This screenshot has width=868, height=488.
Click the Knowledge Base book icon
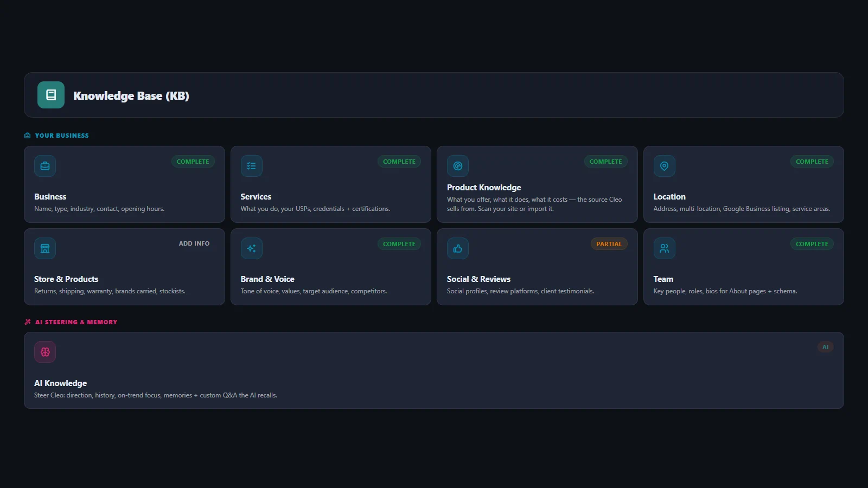coord(51,95)
